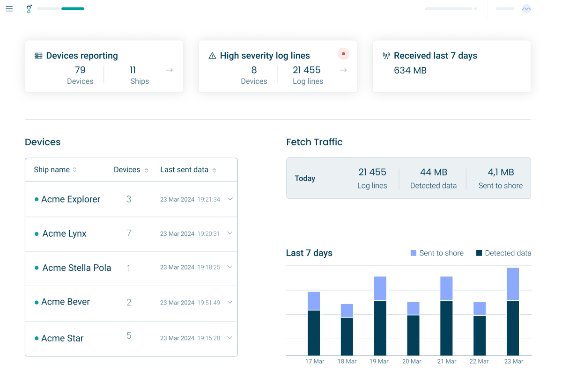
Task: Open the hamburger navigation menu
Action: 9,9
